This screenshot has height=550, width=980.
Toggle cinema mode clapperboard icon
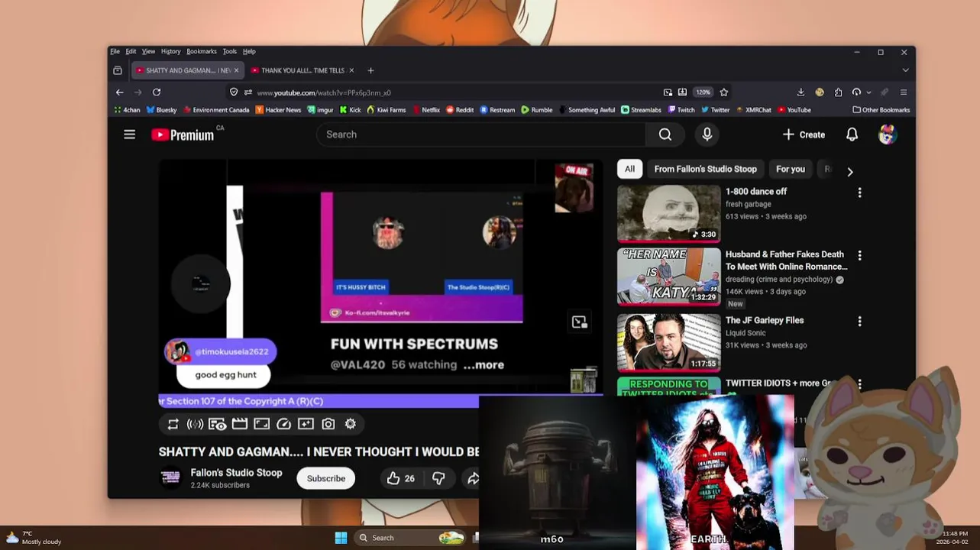point(240,424)
